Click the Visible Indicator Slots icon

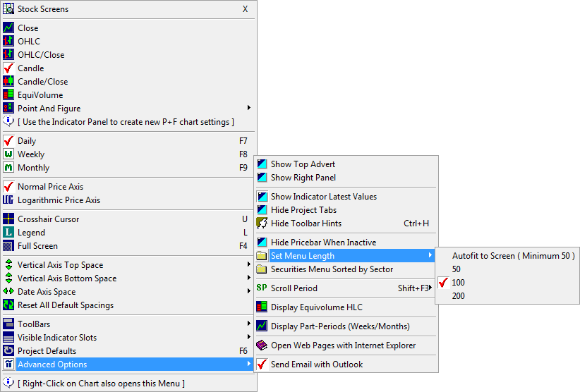pos(8,338)
